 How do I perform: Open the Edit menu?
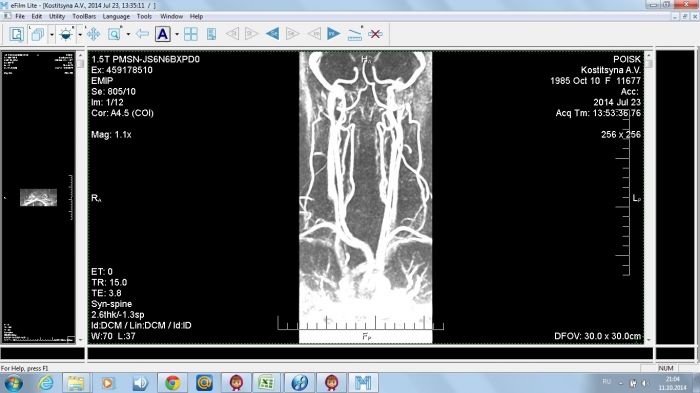[x=37, y=17]
